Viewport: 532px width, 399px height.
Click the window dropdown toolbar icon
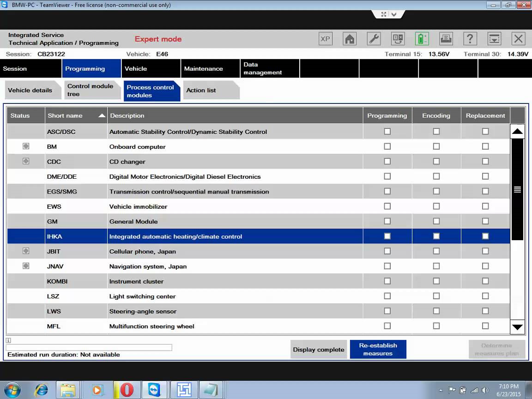click(x=494, y=39)
